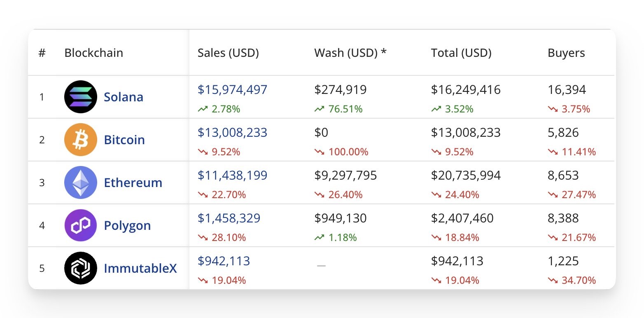Click the Solana logo icon

point(81,97)
